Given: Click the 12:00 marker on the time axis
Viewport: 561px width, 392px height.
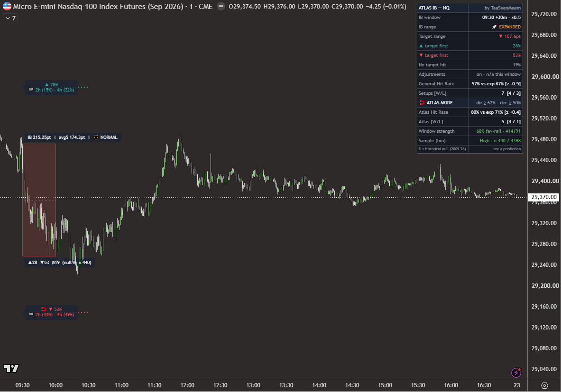Looking at the screenshot, I should (x=187, y=385).
